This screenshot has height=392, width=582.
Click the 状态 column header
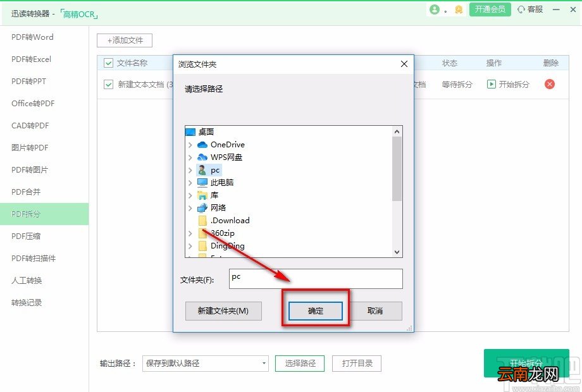click(x=450, y=63)
